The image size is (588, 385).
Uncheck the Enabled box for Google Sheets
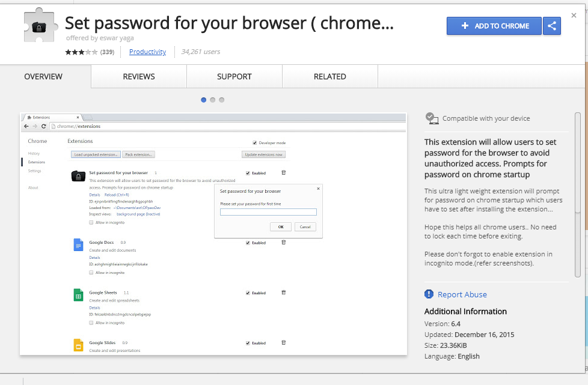pos(247,293)
